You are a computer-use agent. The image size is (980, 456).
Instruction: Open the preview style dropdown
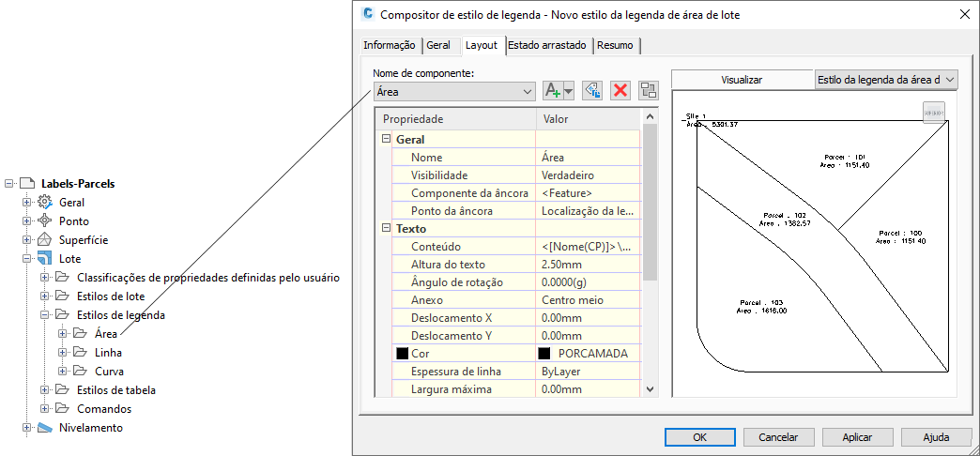pyautogui.click(x=886, y=80)
